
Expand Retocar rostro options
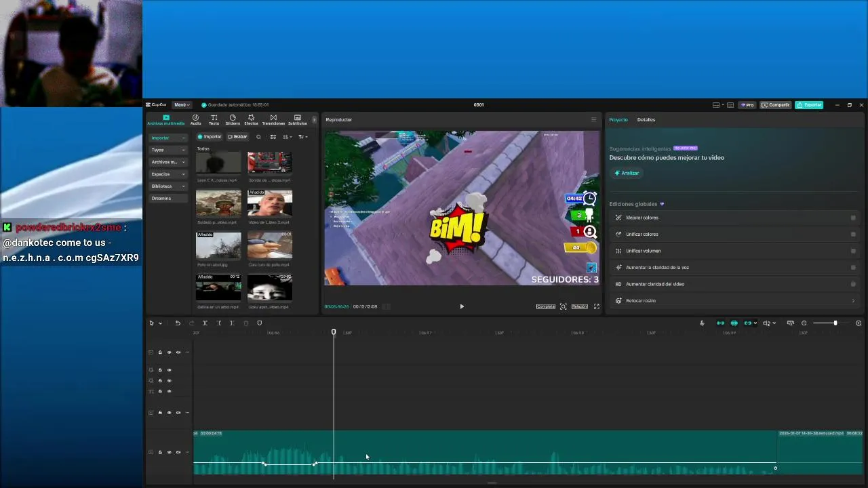tap(853, 301)
